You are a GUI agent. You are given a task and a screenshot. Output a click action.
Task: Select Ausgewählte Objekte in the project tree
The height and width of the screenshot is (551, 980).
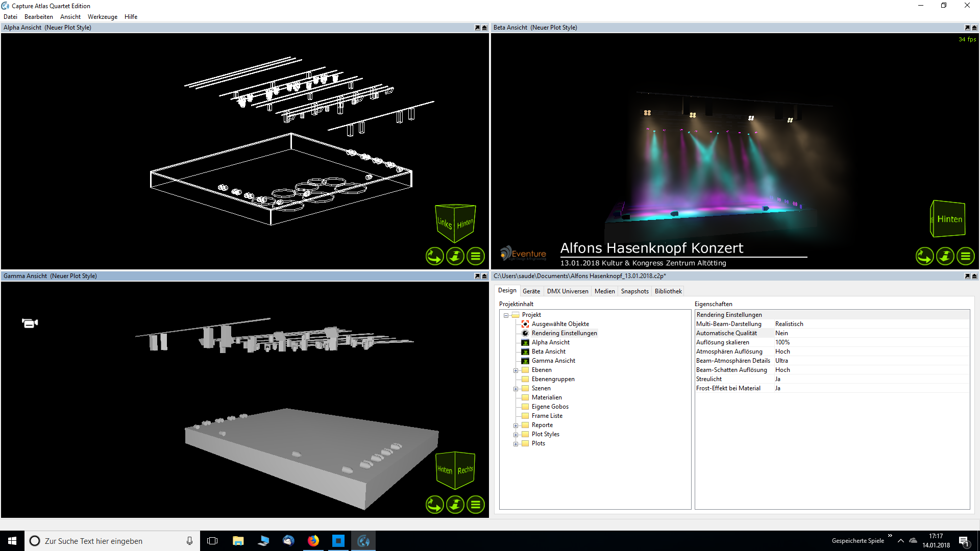tap(560, 324)
